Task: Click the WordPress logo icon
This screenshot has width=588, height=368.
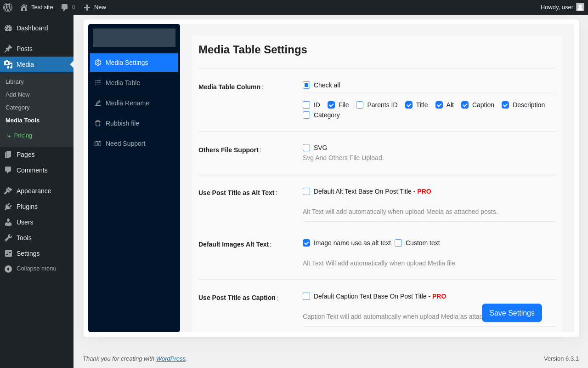Action: click(8, 7)
